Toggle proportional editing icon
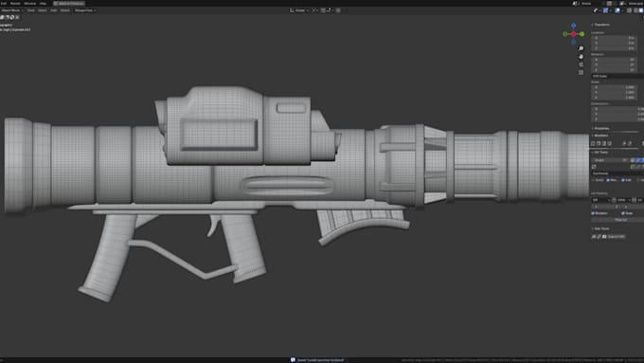The height and width of the screenshot is (363, 644). (338, 10)
